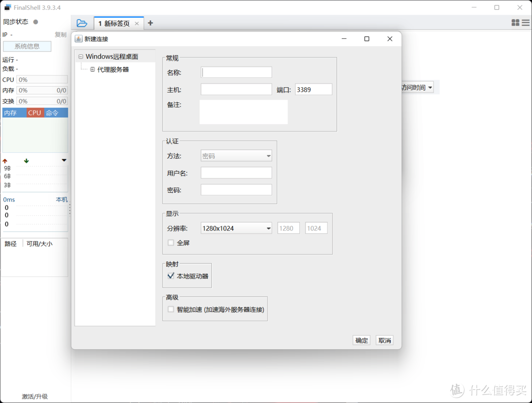
Task: Switch to grid layout view icon
Action: click(x=515, y=23)
